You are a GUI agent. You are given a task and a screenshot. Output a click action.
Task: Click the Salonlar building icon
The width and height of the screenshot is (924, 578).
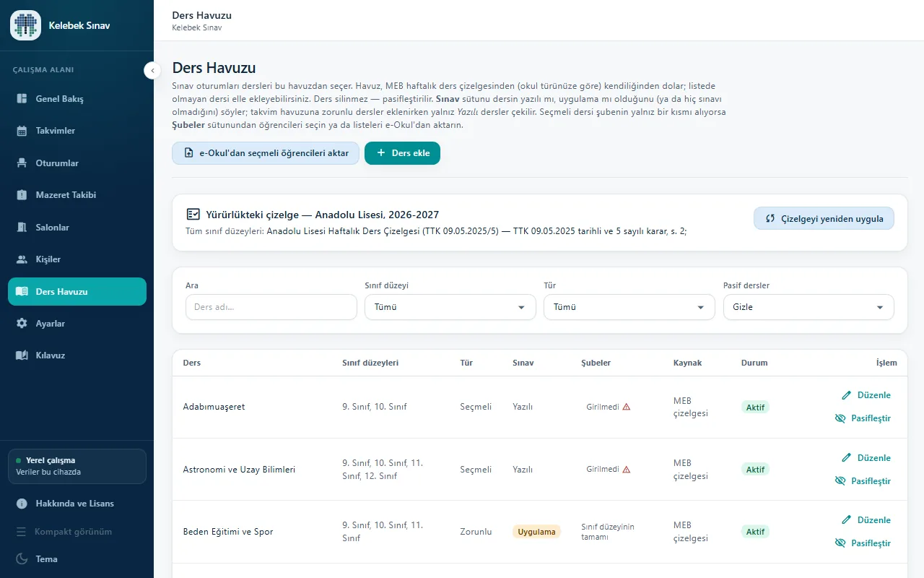click(x=22, y=227)
